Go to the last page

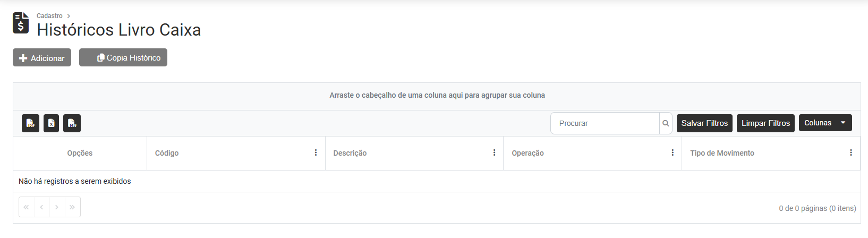click(72, 207)
